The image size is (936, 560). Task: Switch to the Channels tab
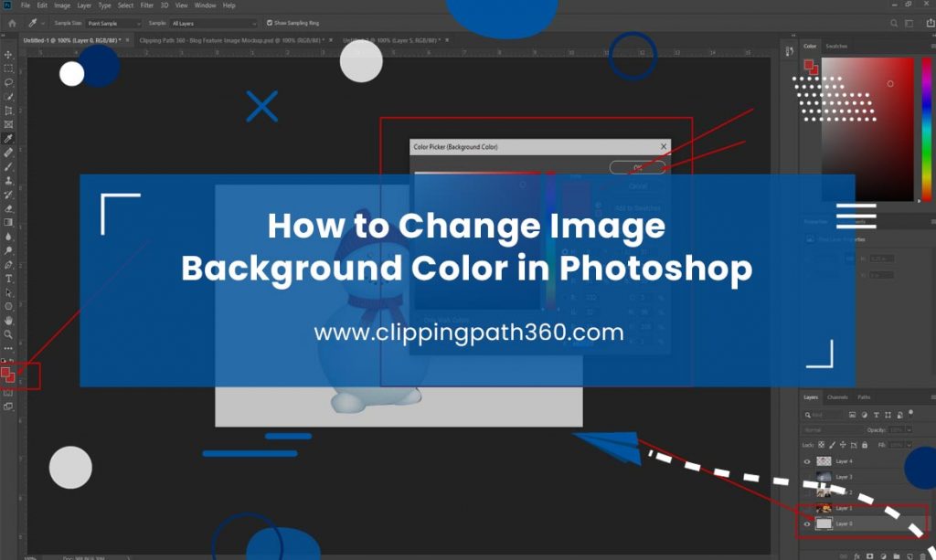(837, 397)
